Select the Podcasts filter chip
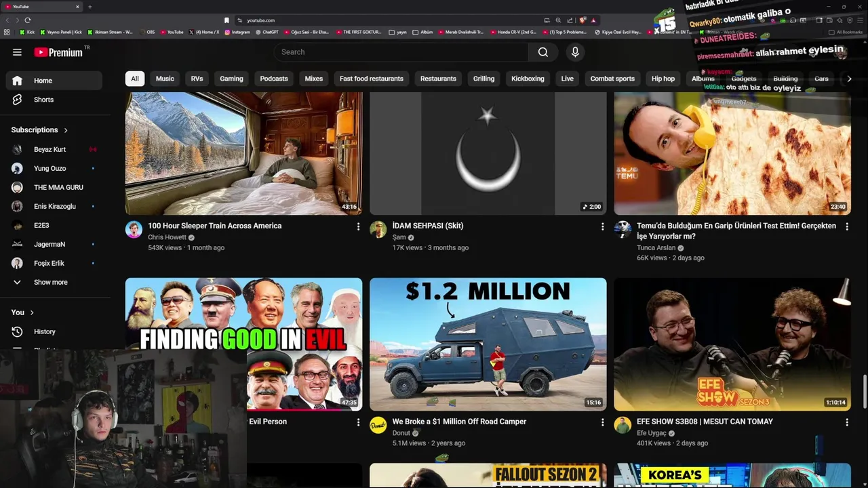 (274, 79)
